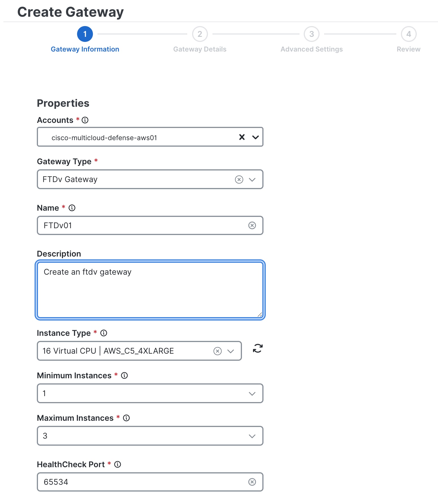Open the Accounts dropdown
Screen dimensions: 438x504
[x=255, y=137]
